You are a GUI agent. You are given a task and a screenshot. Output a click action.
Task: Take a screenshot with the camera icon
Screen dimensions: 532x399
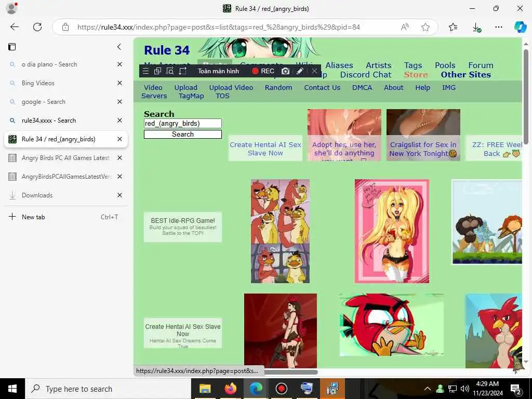pyautogui.click(x=285, y=71)
